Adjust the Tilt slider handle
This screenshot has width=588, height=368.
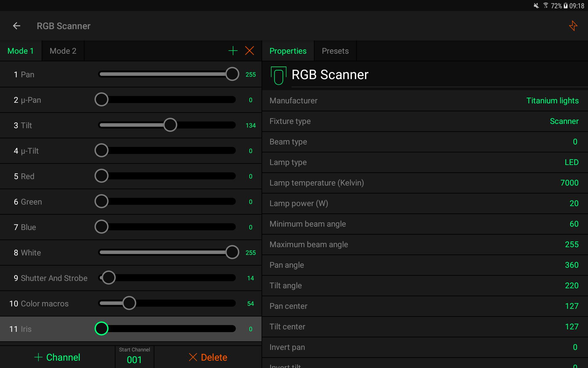pyautogui.click(x=170, y=125)
